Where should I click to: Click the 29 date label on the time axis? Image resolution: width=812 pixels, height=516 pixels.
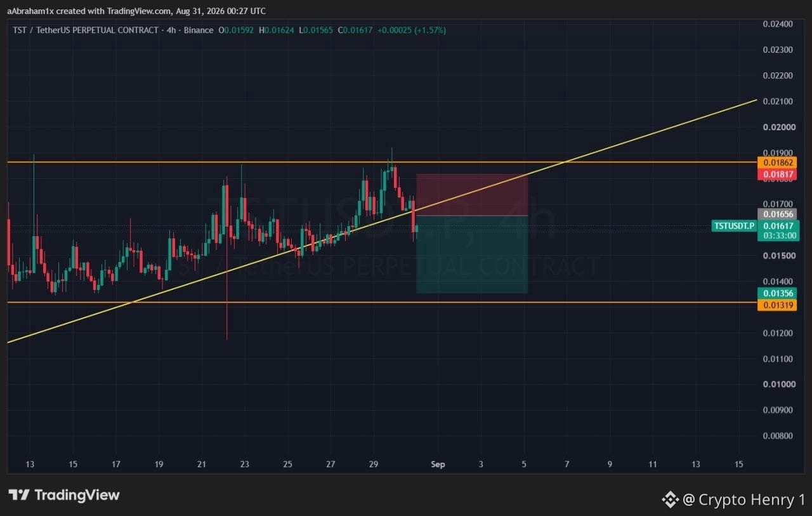pyautogui.click(x=373, y=465)
